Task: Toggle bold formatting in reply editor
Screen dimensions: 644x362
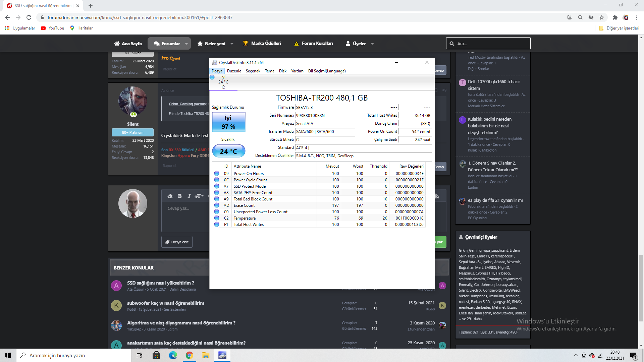Action: tap(180, 196)
